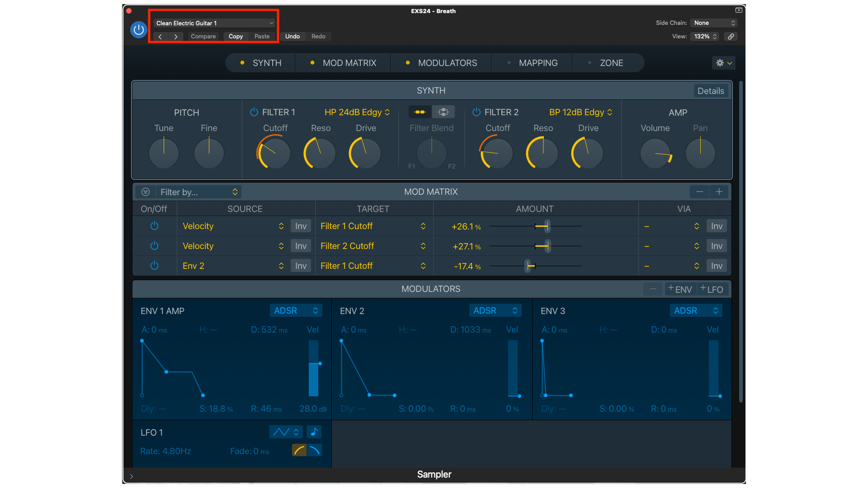Toggle Filter 1 power button
868x488 pixels.
coord(254,112)
